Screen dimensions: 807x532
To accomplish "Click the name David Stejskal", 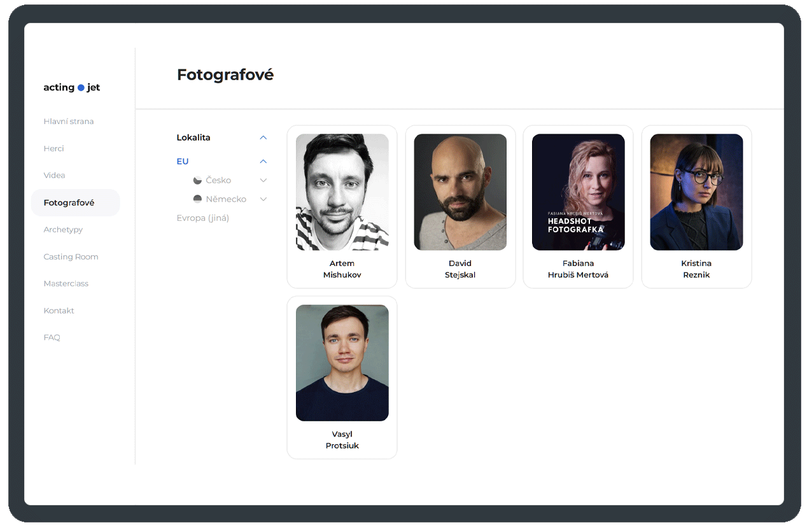I will click(460, 269).
